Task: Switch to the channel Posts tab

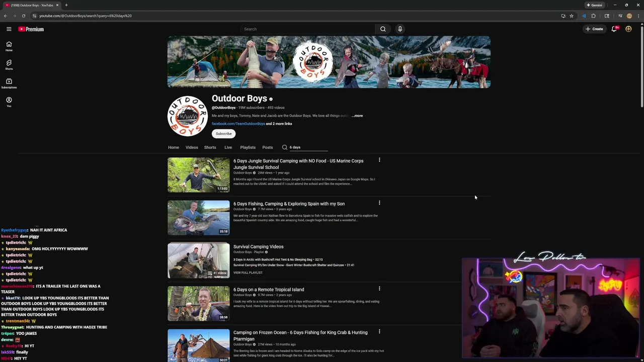Action: [267, 147]
